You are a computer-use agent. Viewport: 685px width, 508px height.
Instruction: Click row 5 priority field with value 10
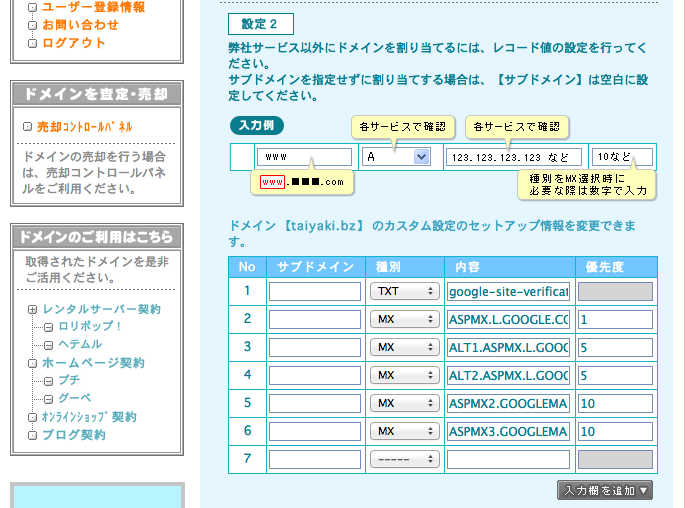point(615,403)
